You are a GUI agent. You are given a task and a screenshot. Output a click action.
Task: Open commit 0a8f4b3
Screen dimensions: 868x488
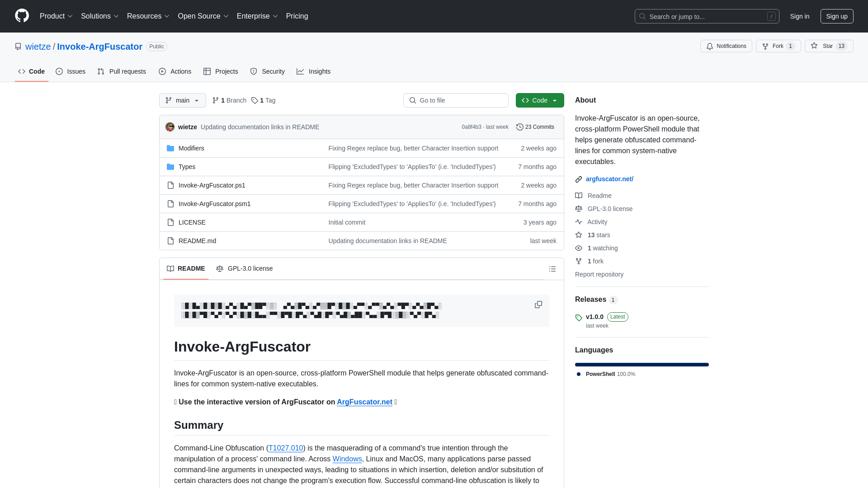point(472,127)
